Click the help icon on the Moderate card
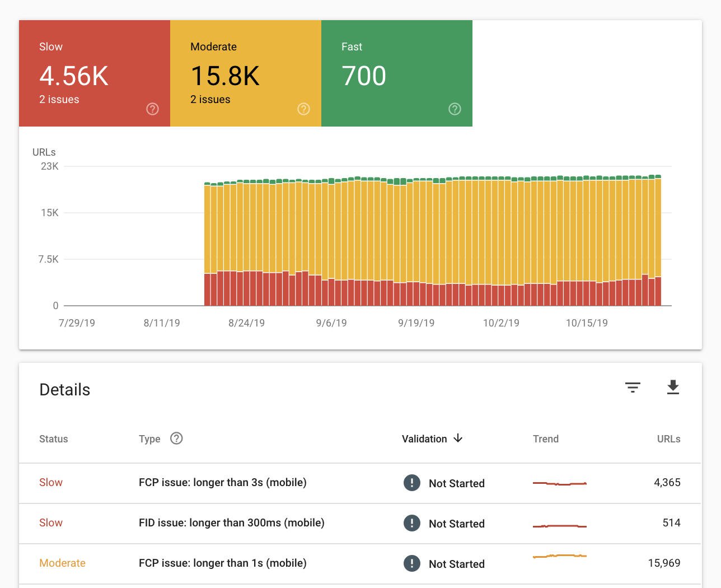 pyautogui.click(x=303, y=109)
